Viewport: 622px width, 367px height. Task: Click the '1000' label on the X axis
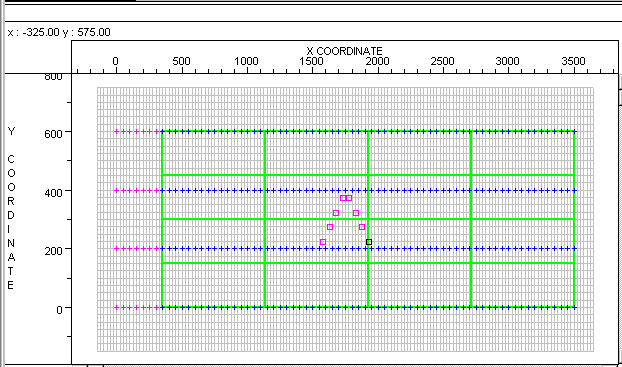pos(246,61)
